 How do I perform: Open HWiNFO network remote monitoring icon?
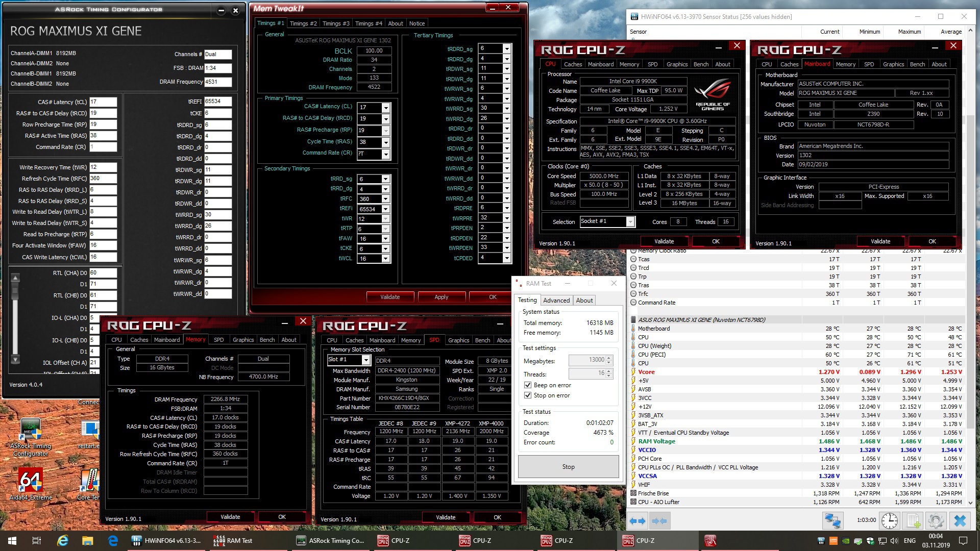(832, 521)
